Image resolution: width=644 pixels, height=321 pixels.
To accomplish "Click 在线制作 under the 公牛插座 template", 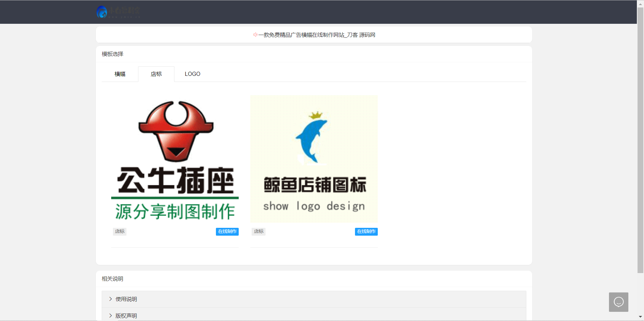I will [x=227, y=232].
